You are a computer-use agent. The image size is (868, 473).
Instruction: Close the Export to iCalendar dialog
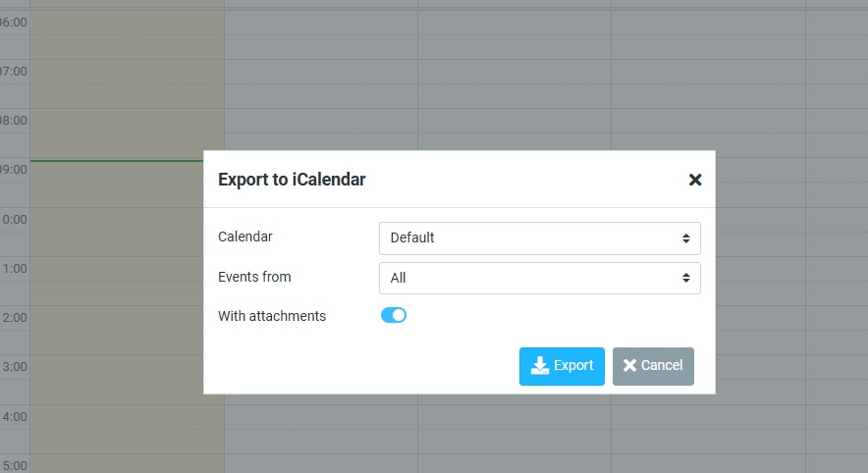click(695, 180)
